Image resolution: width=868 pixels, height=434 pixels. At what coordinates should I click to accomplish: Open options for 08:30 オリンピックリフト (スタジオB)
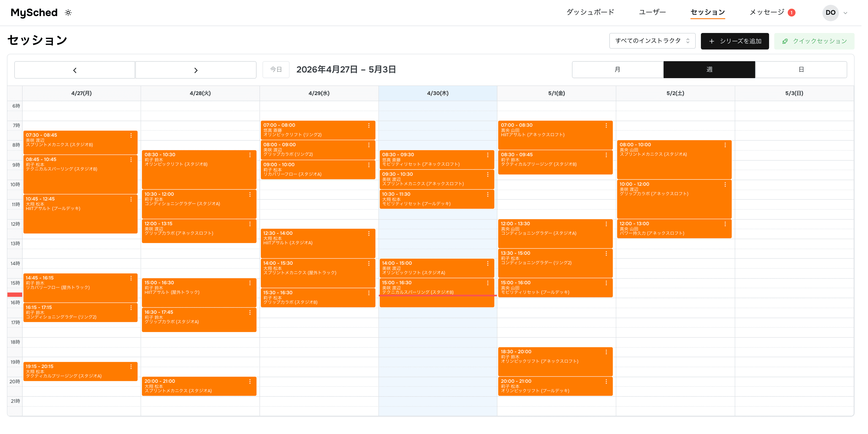pyautogui.click(x=250, y=155)
